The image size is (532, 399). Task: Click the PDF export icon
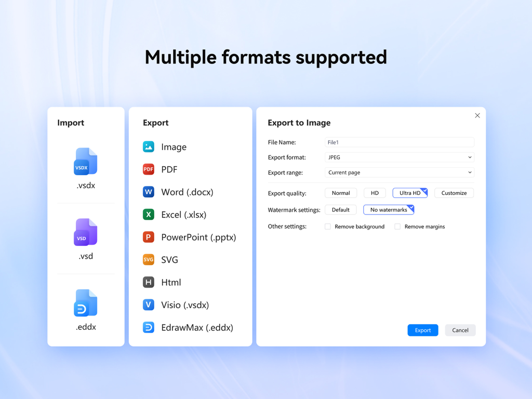[x=149, y=169]
